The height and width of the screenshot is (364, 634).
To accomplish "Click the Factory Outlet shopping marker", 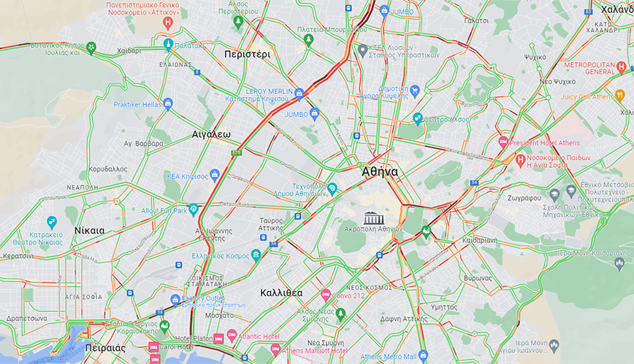I will pyautogui.click(x=175, y=300).
